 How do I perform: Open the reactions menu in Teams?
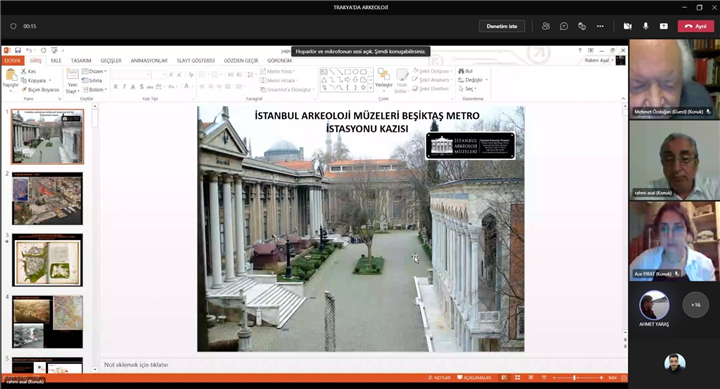tap(582, 26)
